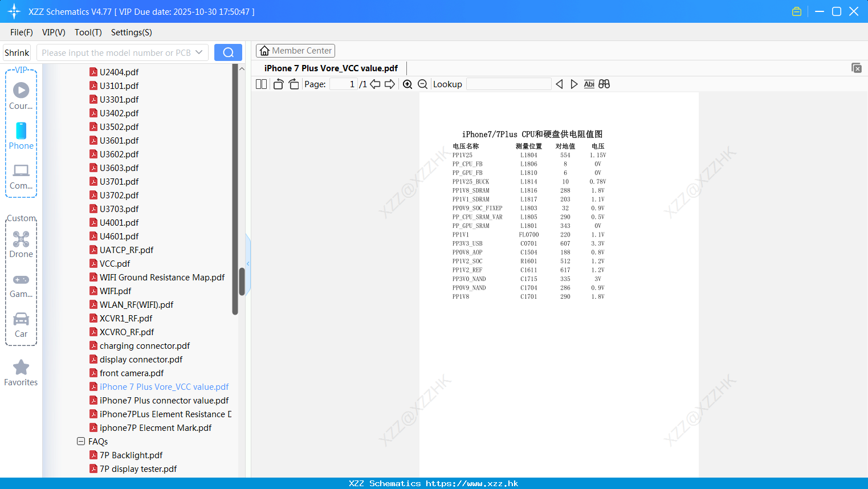Select iPhone 7 Plus Vore_VCC value.pdf tab
This screenshot has width=868, height=489.
pos(331,68)
